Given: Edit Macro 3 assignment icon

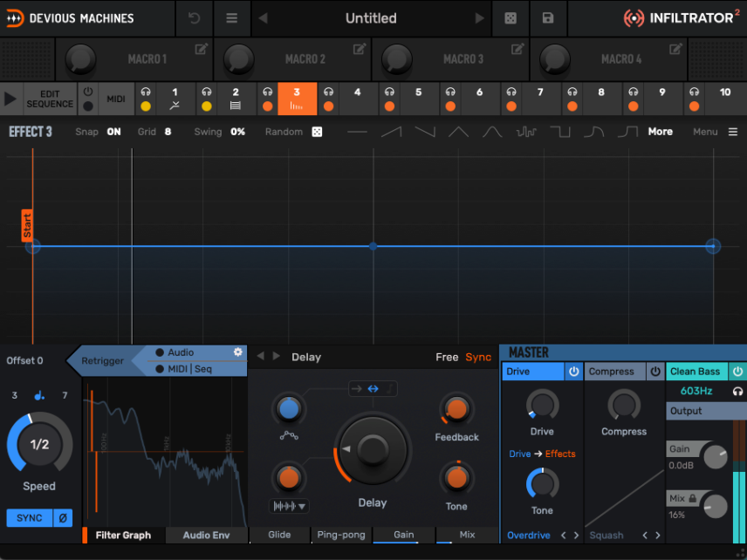Looking at the screenshot, I should point(517,49).
